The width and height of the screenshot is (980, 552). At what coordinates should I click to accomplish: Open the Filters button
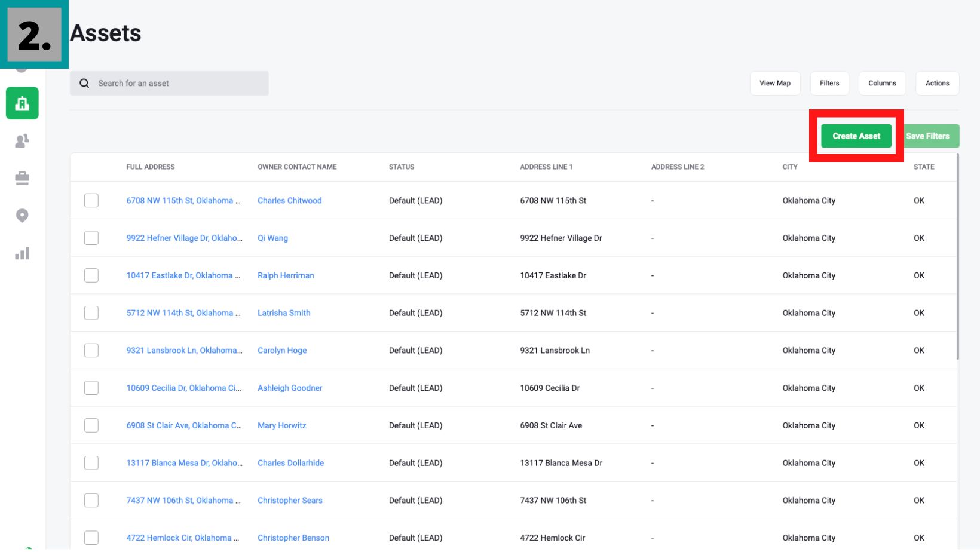tap(829, 84)
